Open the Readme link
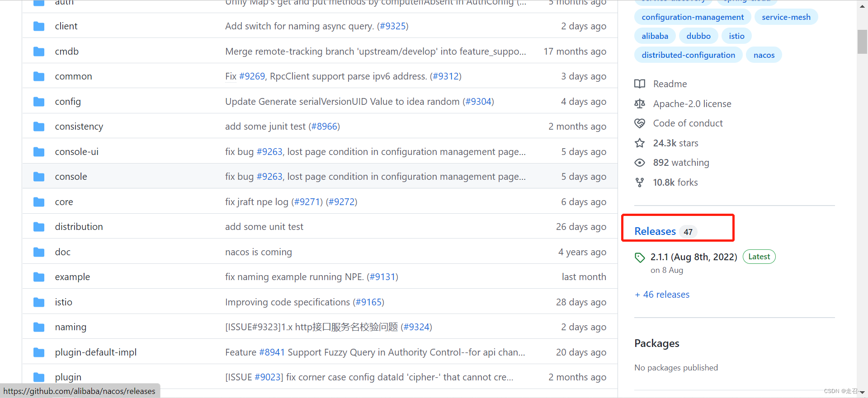Screen dimensions: 868x398 [x=670, y=84]
